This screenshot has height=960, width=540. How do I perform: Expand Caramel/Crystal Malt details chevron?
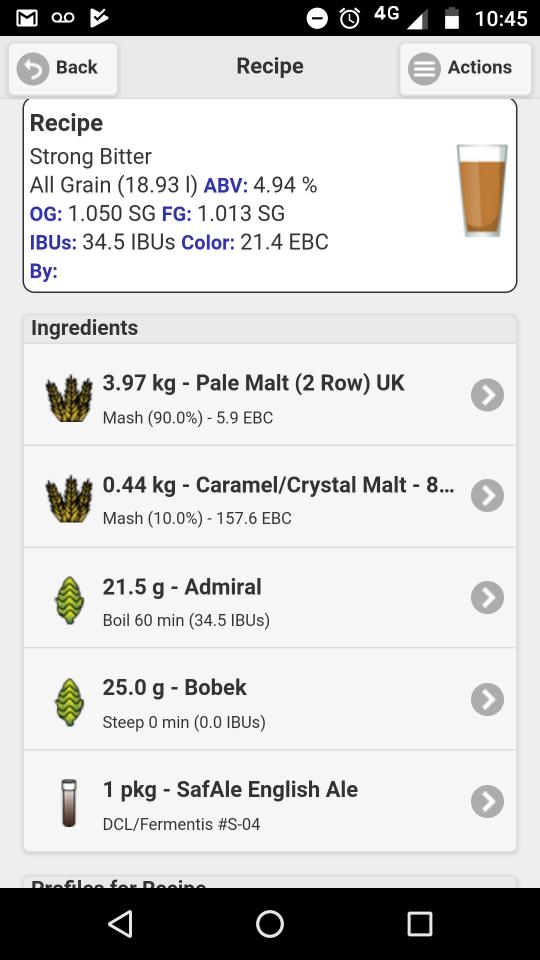coord(487,496)
